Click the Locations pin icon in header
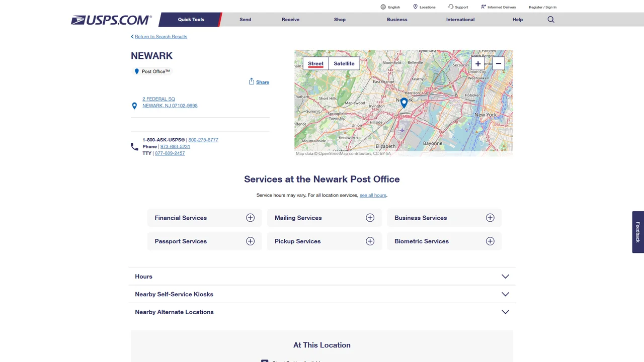 click(x=415, y=7)
